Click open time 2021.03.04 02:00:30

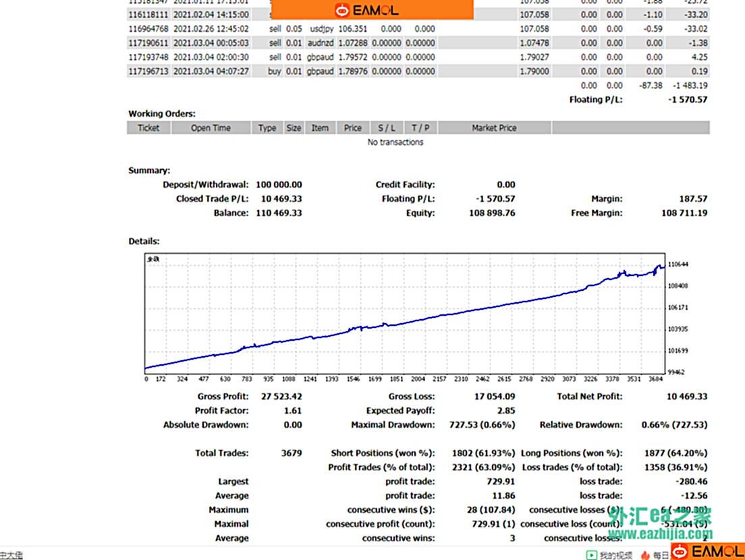pyautogui.click(x=211, y=57)
